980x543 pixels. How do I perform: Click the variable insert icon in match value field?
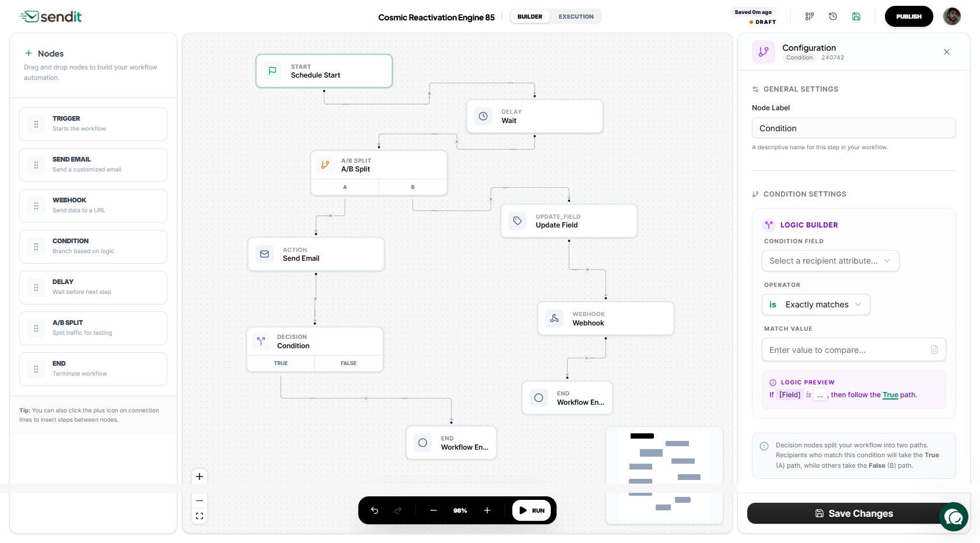tap(934, 349)
